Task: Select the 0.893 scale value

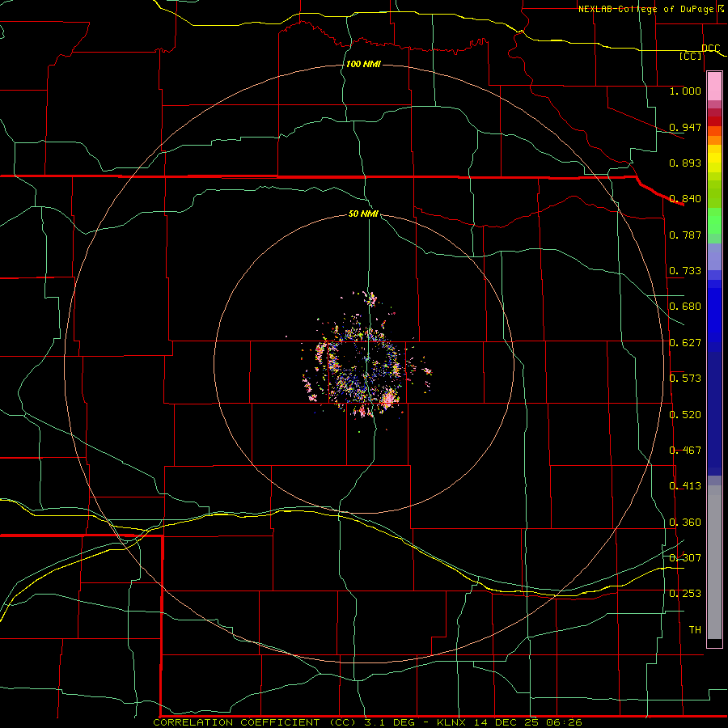Action: point(685,163)
